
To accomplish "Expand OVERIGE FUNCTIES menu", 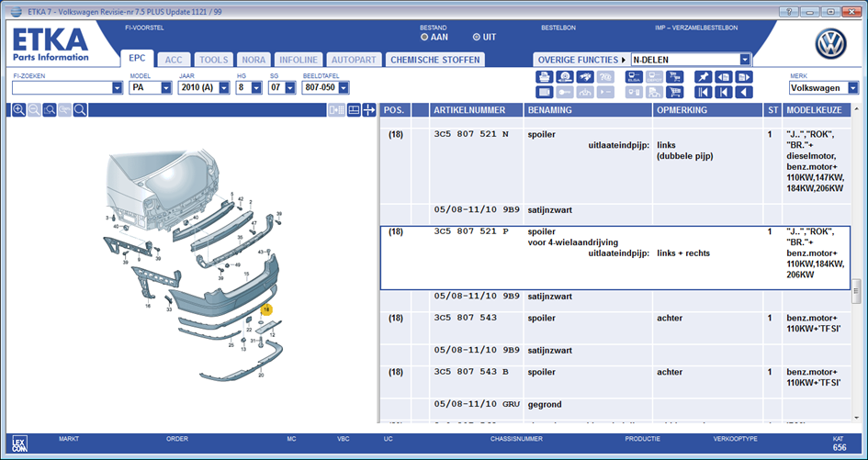I will tap(581, 60).
